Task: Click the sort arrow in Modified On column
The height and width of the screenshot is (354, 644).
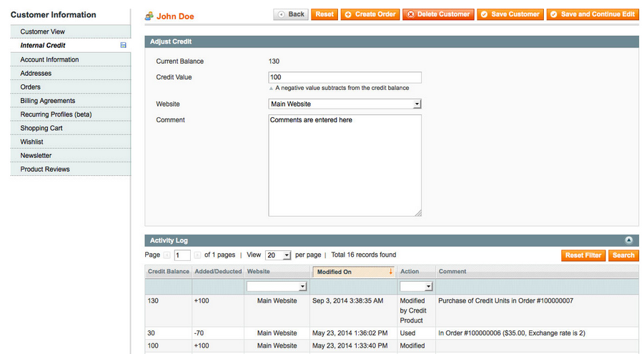Action: 390,272
